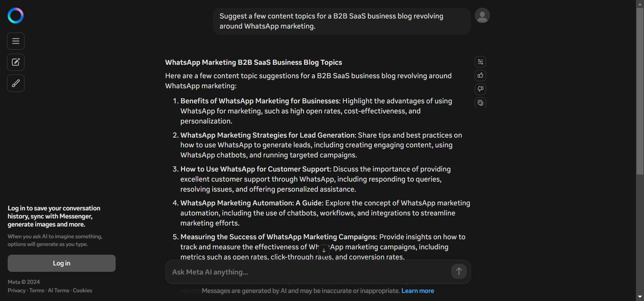View the Cookies policy link
Viewport: 644px width, 301px height.
[82, 290]
